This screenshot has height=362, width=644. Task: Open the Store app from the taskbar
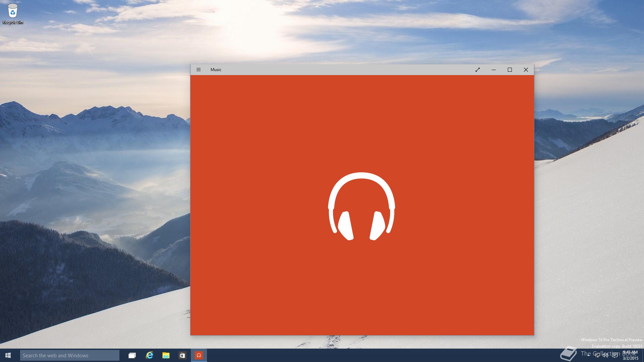tap(182, 355)
